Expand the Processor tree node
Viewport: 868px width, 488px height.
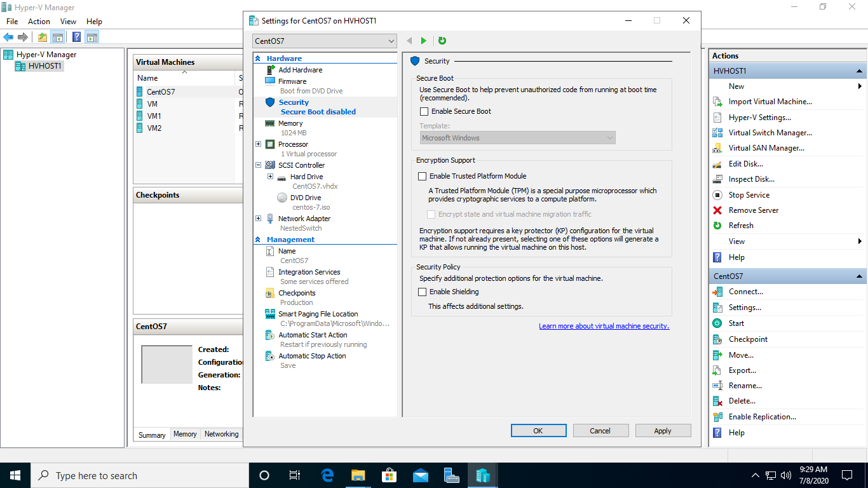click(259, 144)
